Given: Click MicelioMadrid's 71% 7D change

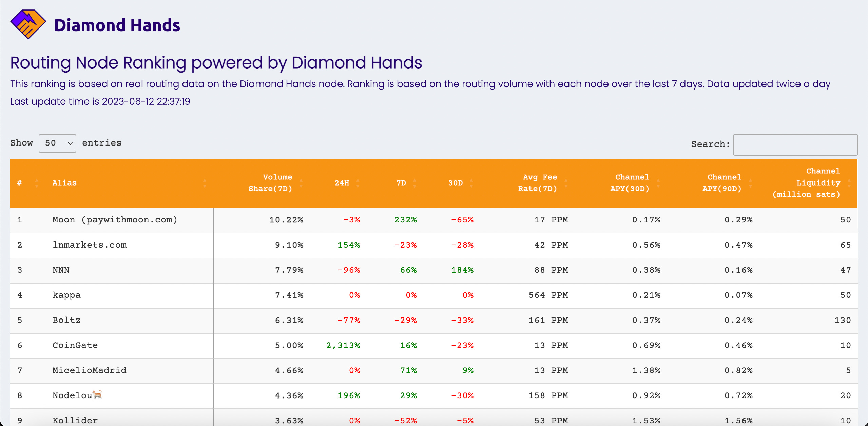Looking at the screenshot, I should click(408, 371).
